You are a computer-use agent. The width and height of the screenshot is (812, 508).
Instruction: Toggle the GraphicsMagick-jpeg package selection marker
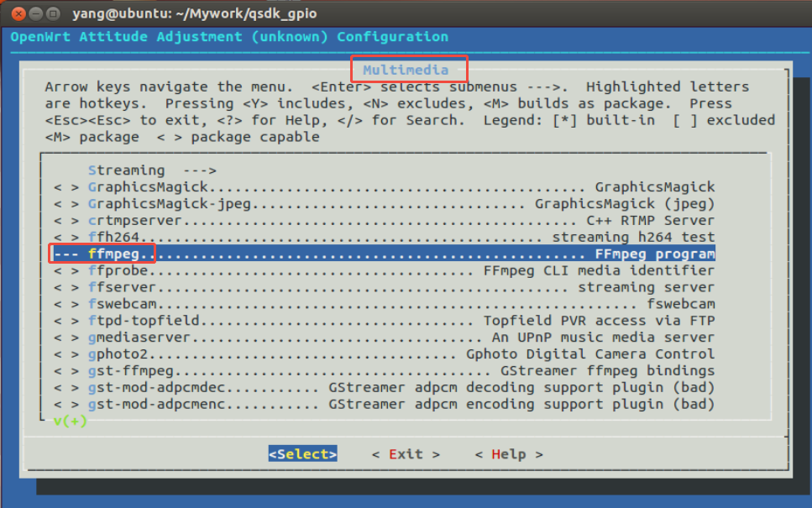[67, 203]
